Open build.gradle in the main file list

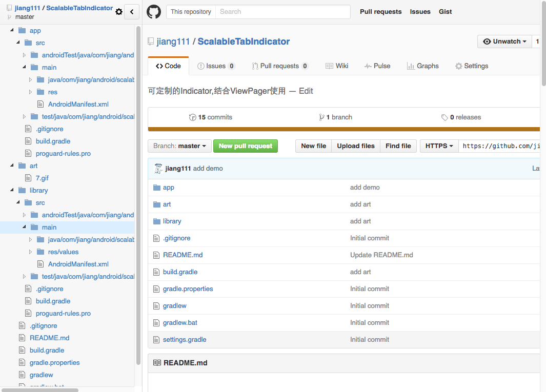[x=180, y=272]
